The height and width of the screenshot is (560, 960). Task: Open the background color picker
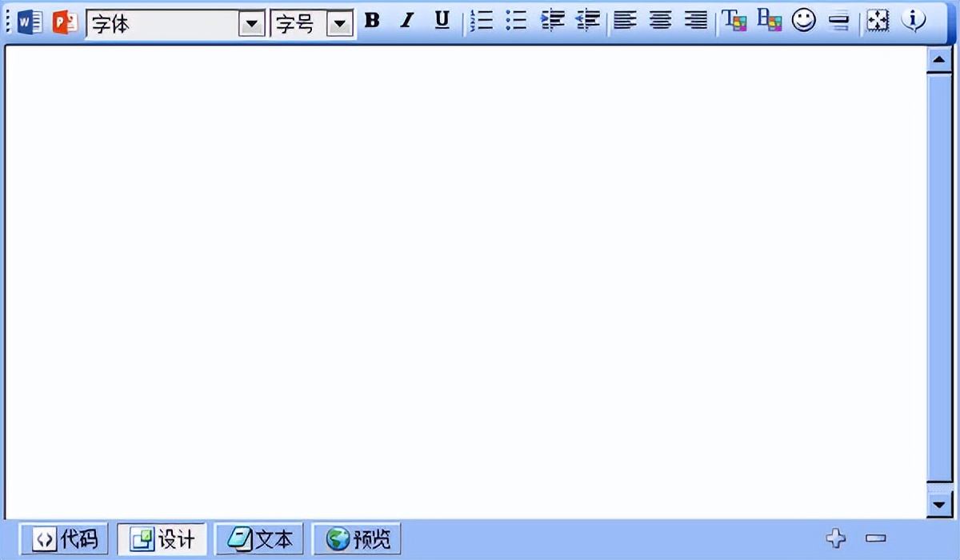coord(769,21)
